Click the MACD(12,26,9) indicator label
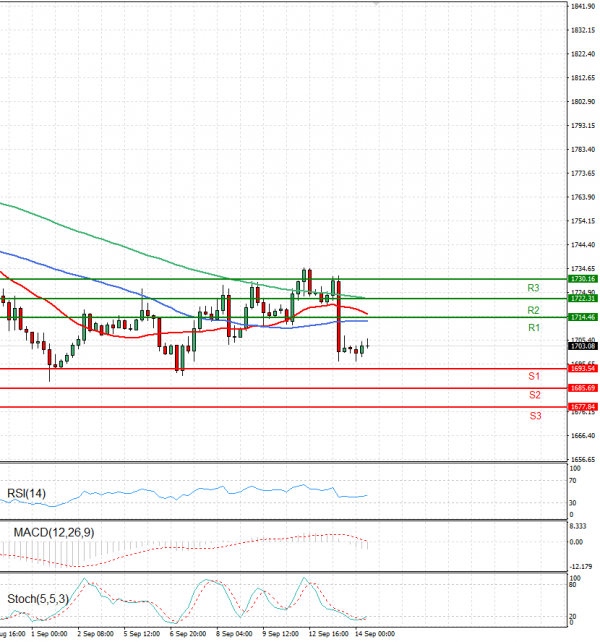Image resolution: width=600 pixels, height=642 pixels. [x=54, y=532]
